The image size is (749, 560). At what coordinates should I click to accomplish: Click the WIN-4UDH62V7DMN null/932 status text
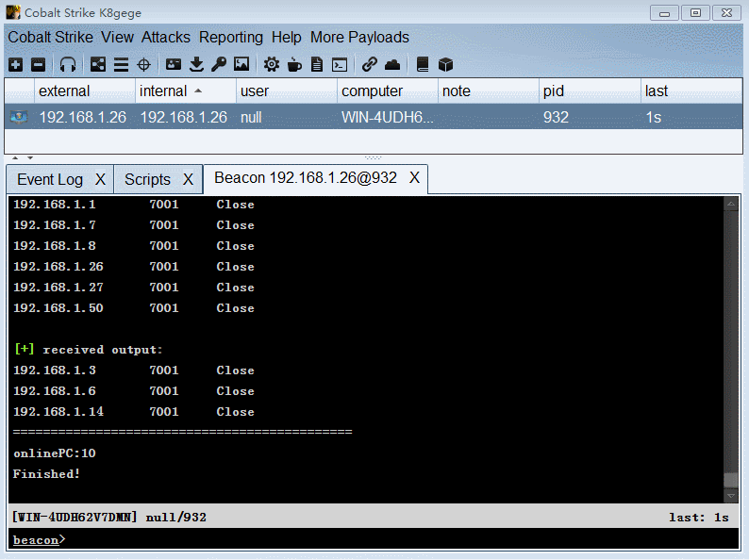click(108, 517)
